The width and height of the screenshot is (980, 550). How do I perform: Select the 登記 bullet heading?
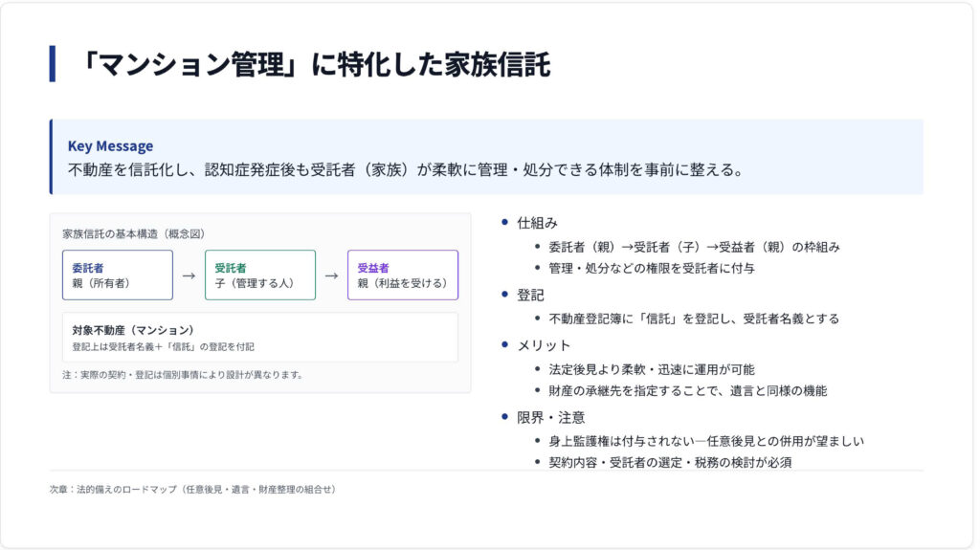click(x=530, y=296)
